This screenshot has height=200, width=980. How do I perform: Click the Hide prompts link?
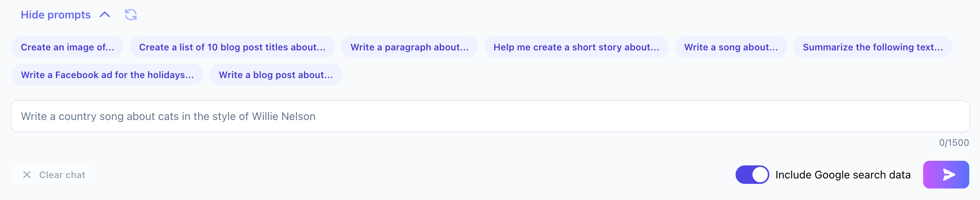(56, 15)
